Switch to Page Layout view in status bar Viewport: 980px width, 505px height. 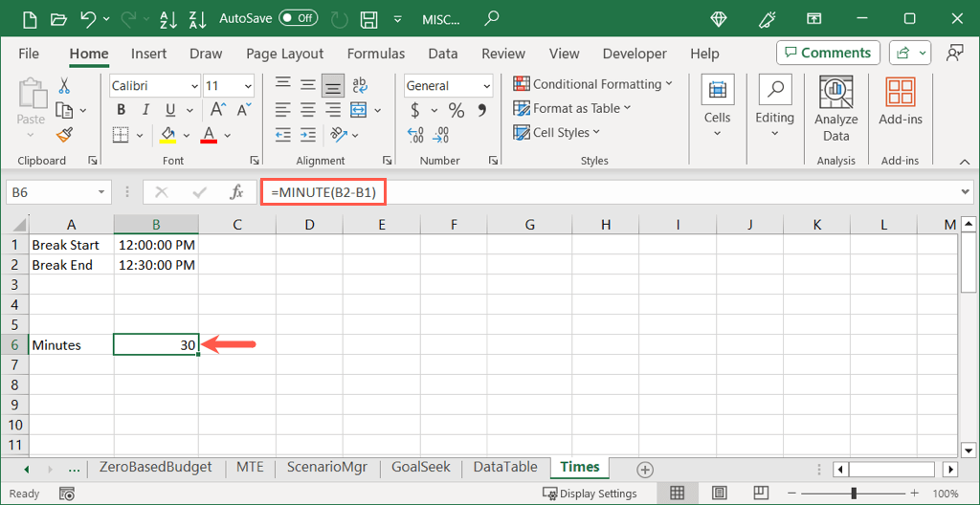(x=719, y=494)
